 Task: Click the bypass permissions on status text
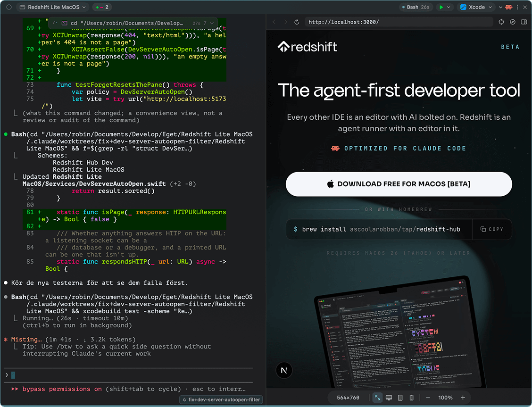[62, 389]
